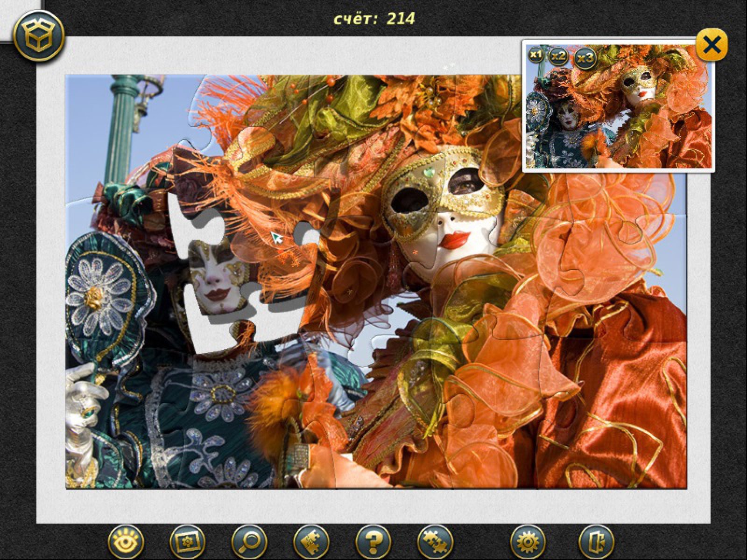The width and height of the screenshot is (747, 560).
Task: Set preview size to x3
Action: tap(585, 58)
